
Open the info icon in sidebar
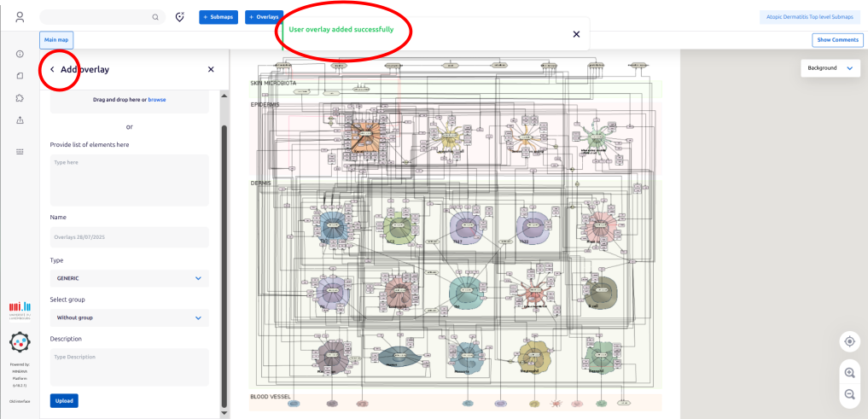click(20, 54)
